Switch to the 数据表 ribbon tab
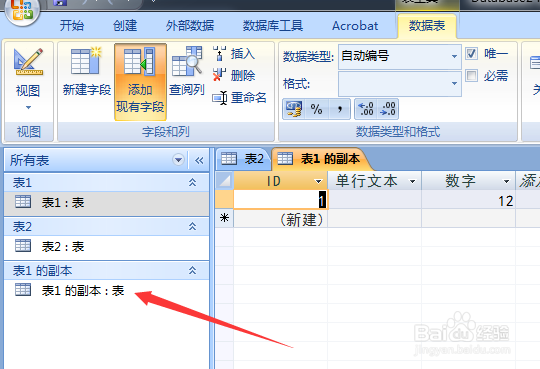 [x=427, y=26]
